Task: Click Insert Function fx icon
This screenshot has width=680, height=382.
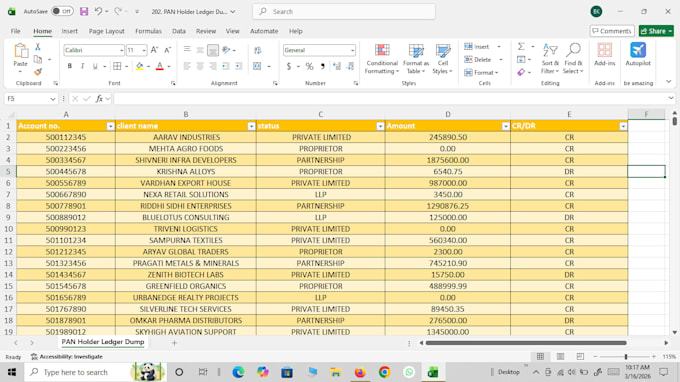Action: pos(99,99)
